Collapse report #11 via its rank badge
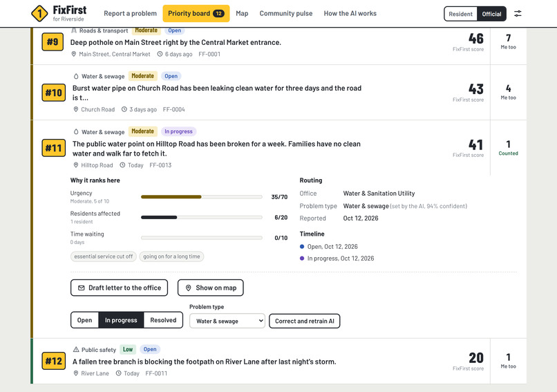The height and width of the screenshot is (392, 557). [x=54, y=148]
